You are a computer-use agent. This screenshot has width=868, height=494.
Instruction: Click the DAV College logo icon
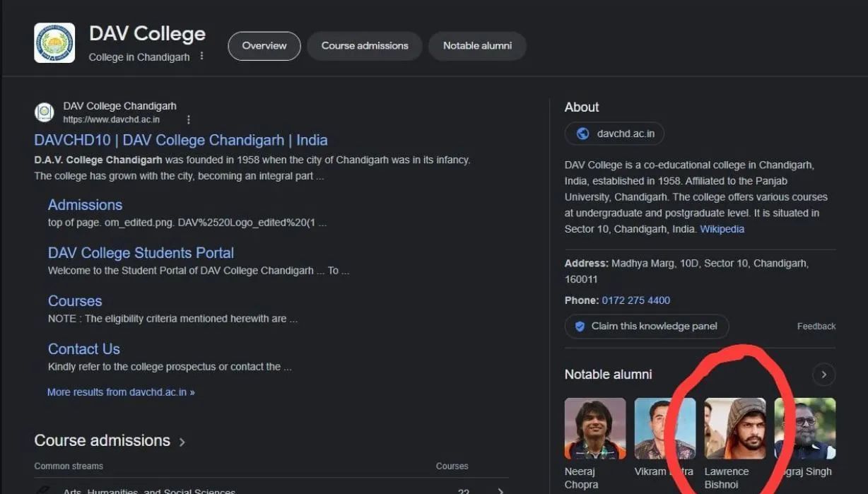click(54, 43)
